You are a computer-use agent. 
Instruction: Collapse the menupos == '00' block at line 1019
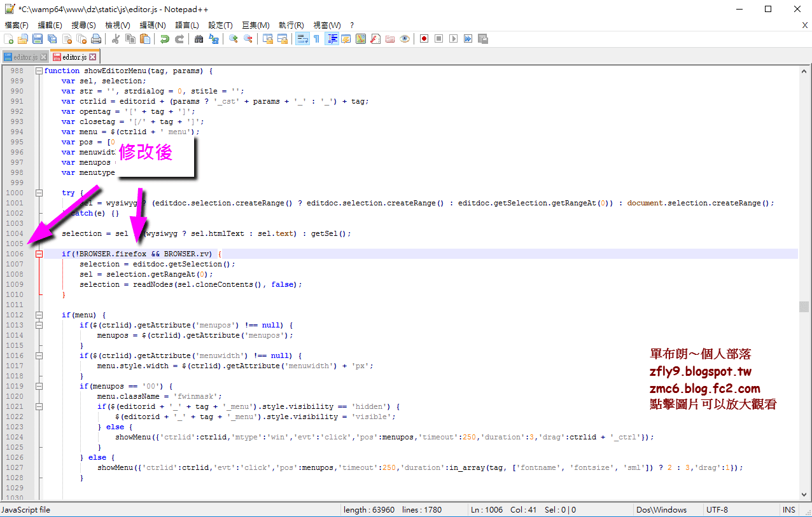(39, 386)
